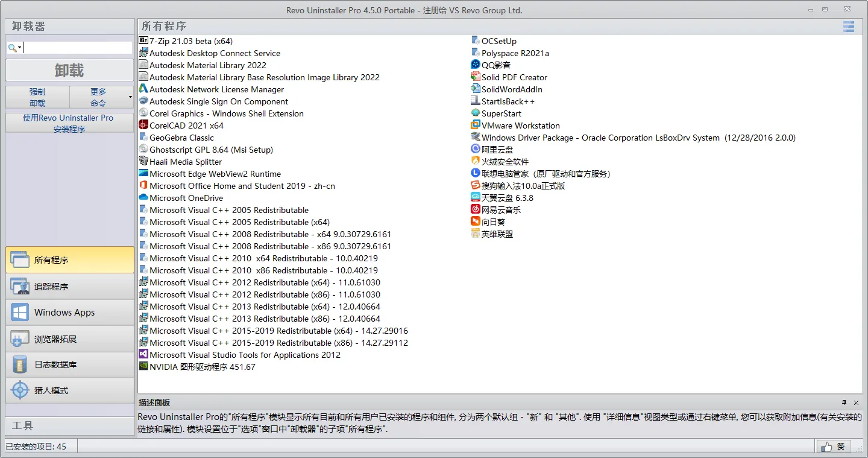Toggle the description panel pin
868x458 pixels.
tap(844, 402)
